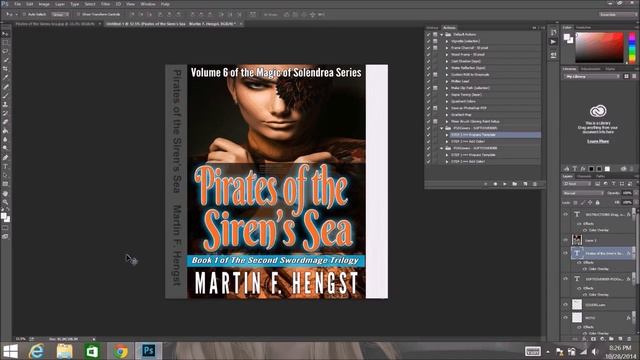Hide the Pirates of the Siren's Sea text layer
Viewport: 640px width, 360px height.
click(x=566, y=253)
